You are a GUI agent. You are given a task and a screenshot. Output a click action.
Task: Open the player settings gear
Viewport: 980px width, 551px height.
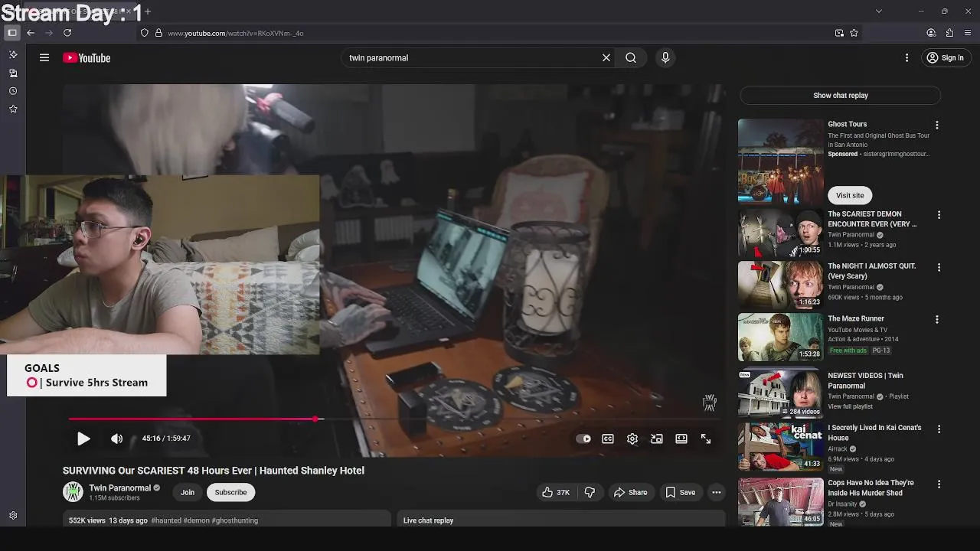point(632,439)
